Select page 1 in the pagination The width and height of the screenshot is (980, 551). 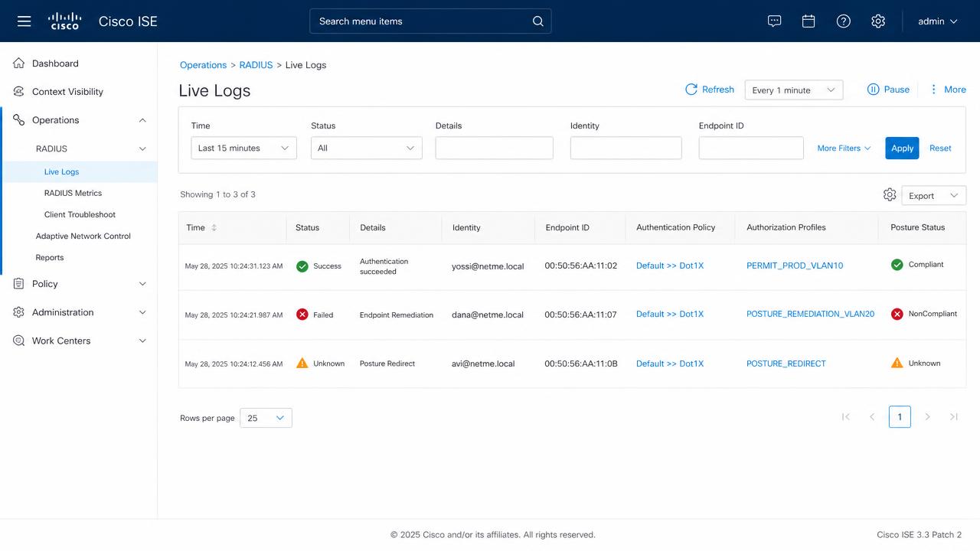point(900,417)
